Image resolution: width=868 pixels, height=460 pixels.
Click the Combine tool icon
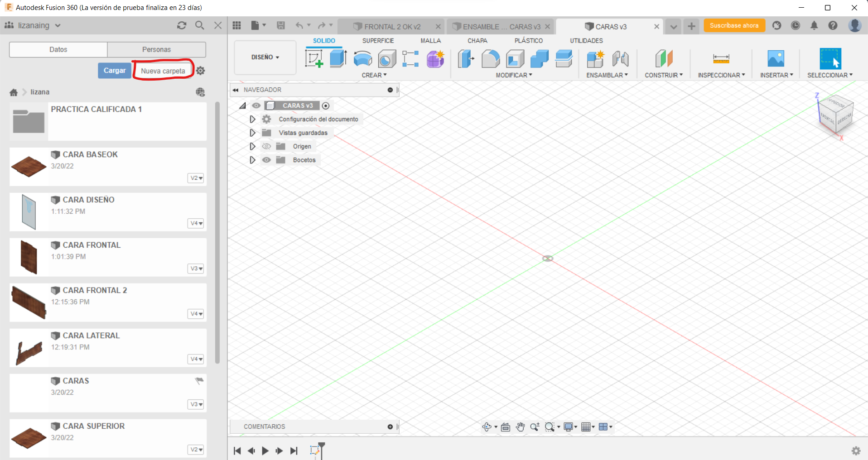tap(539, 59)
